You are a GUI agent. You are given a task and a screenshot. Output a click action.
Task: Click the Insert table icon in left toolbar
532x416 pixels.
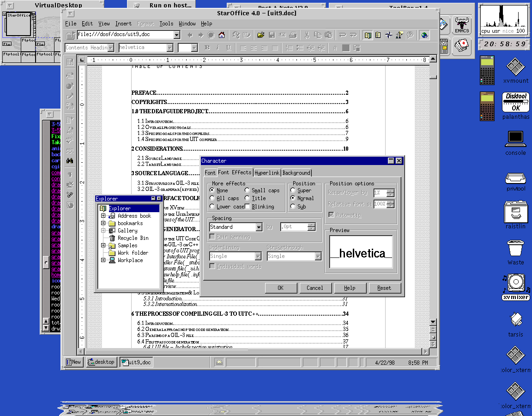(x=70, y=62)
